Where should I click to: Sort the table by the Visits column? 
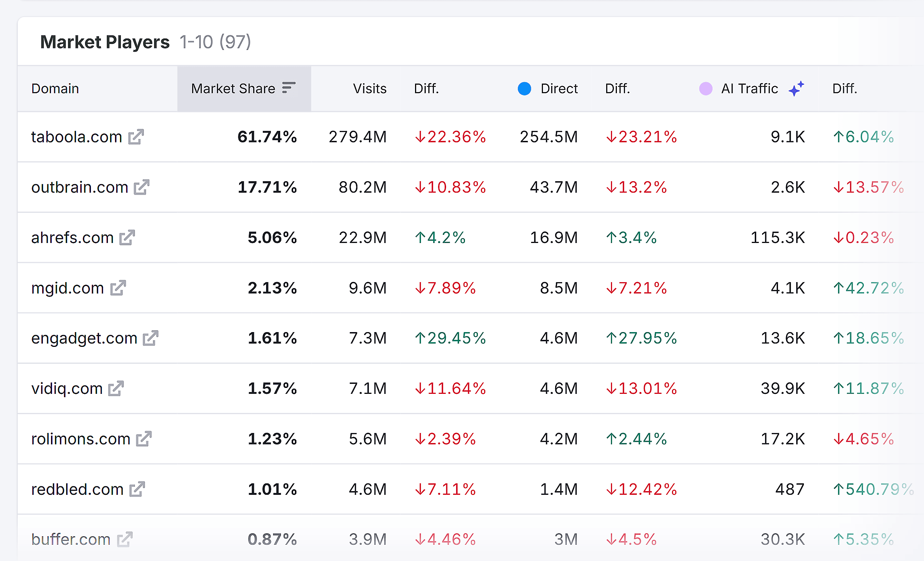(369, 88)
